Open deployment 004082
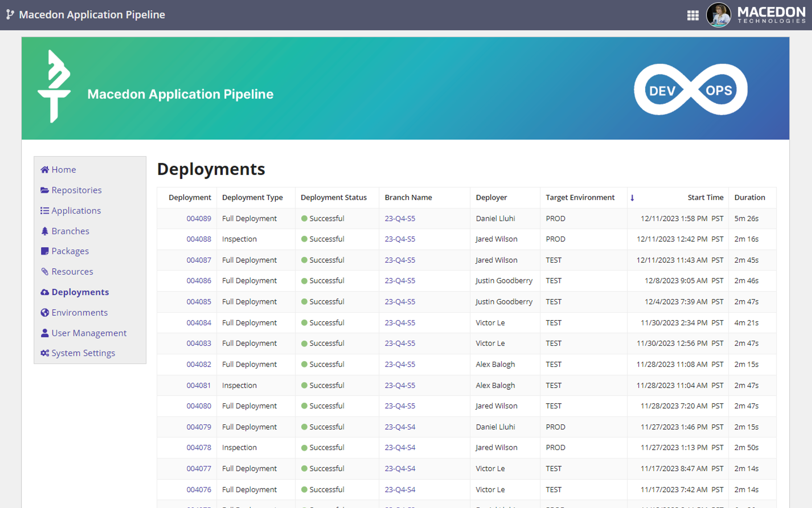812x508 pixels. (199, 365)
